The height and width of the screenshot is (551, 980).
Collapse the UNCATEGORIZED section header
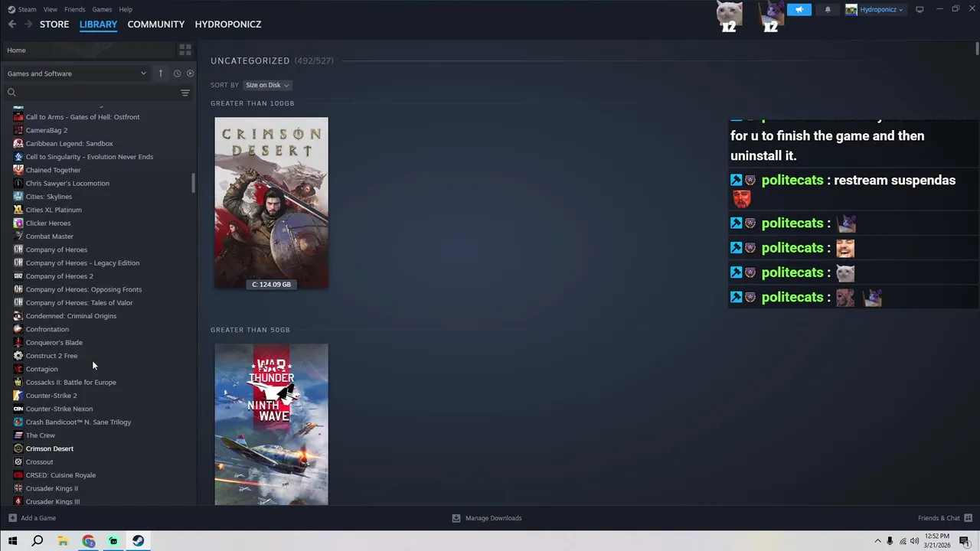tap(273, 60)
